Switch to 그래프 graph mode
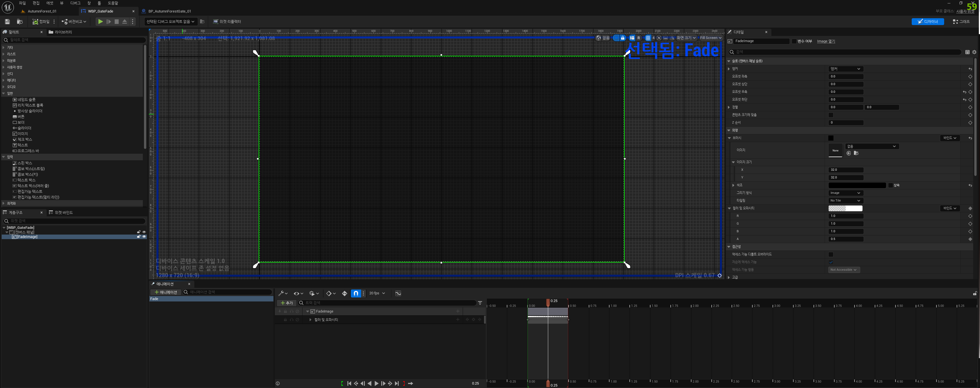The image size is (980, 388). (961, 22)
